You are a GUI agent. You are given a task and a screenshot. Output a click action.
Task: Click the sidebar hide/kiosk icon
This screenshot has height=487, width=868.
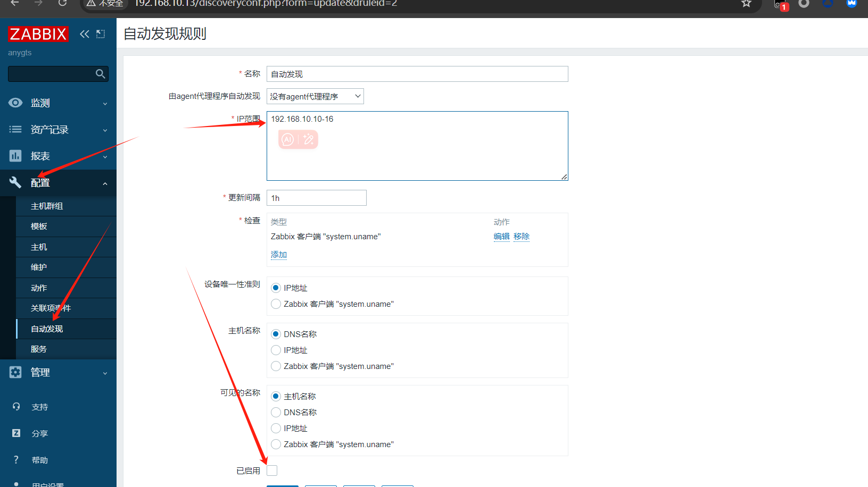101,34
